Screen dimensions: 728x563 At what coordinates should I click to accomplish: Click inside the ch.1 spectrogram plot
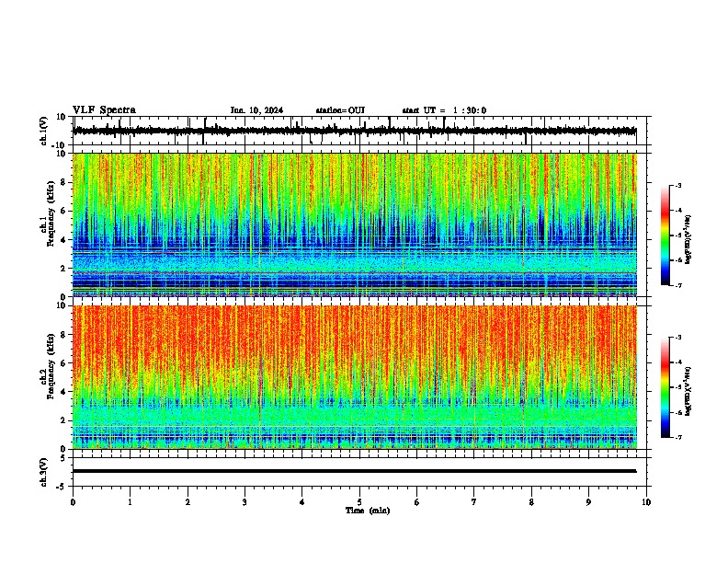355,224
